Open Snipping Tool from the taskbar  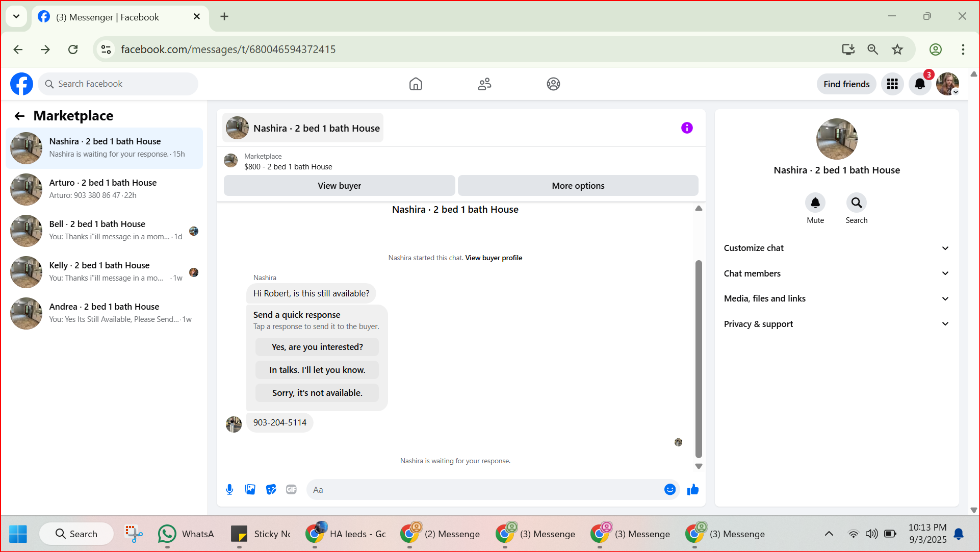pyautogui.click(x=134, y=534)
